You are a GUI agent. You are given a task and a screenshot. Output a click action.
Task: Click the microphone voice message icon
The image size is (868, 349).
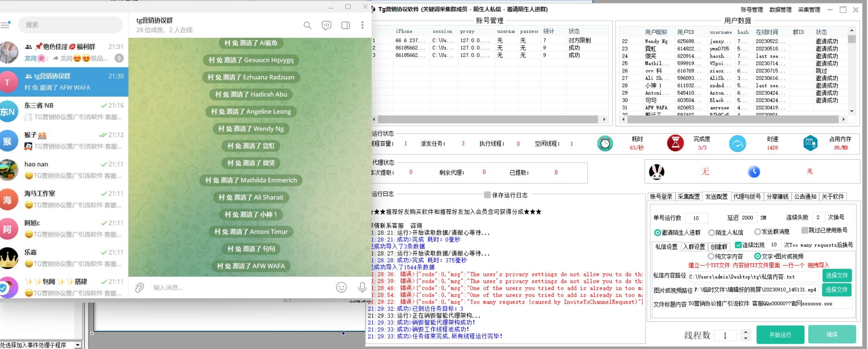[x=362, y=287]
